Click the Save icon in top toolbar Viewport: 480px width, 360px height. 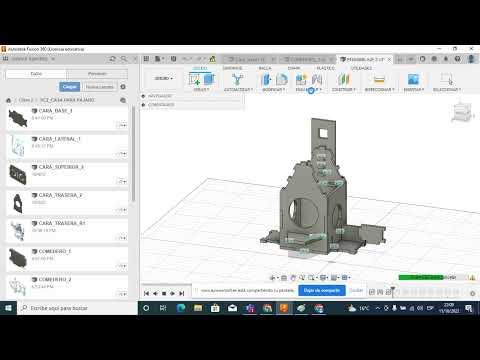pyautogui.click(x=173, y=59)
